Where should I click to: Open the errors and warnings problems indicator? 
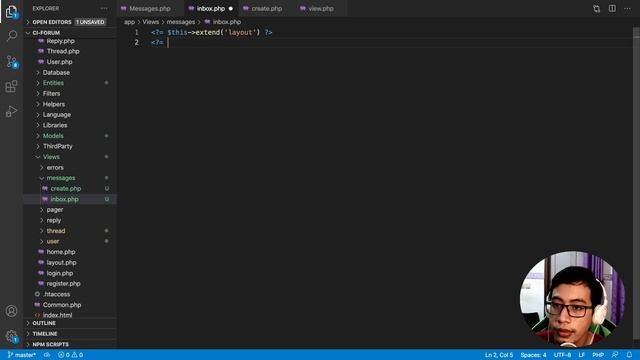tap(70, 355)
